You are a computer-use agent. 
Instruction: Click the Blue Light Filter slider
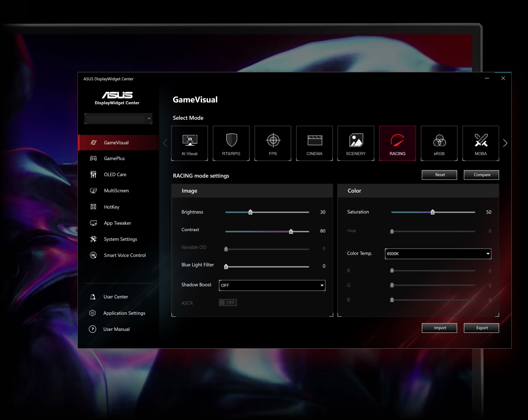coord(267,267)
